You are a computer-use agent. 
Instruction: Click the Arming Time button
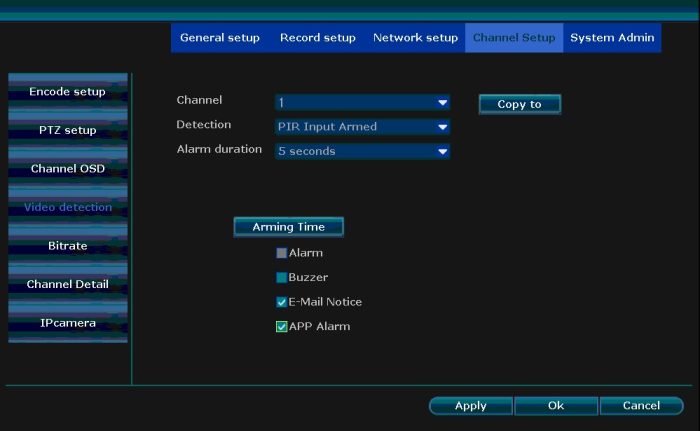288,227
